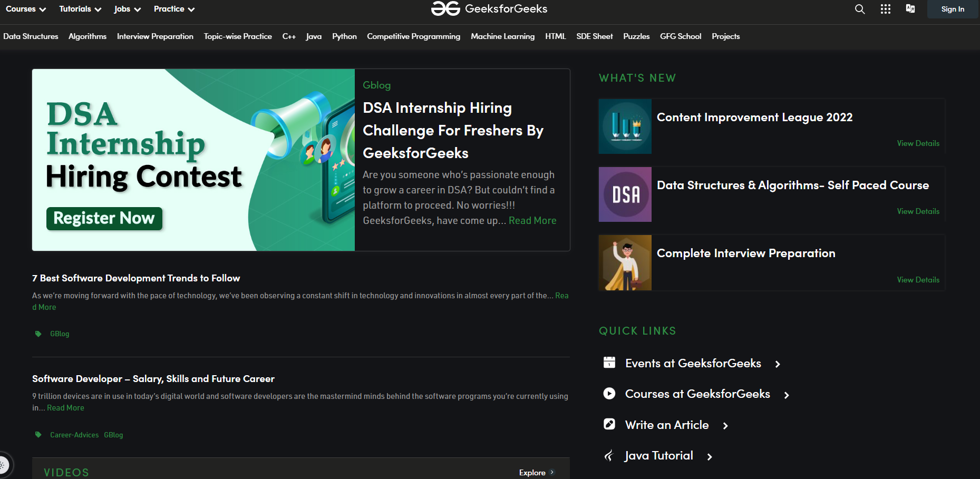This screenshot has height=479, width=980.
Task: View Details for Complete Interview Preparation
Action: [x=918, y=280]
